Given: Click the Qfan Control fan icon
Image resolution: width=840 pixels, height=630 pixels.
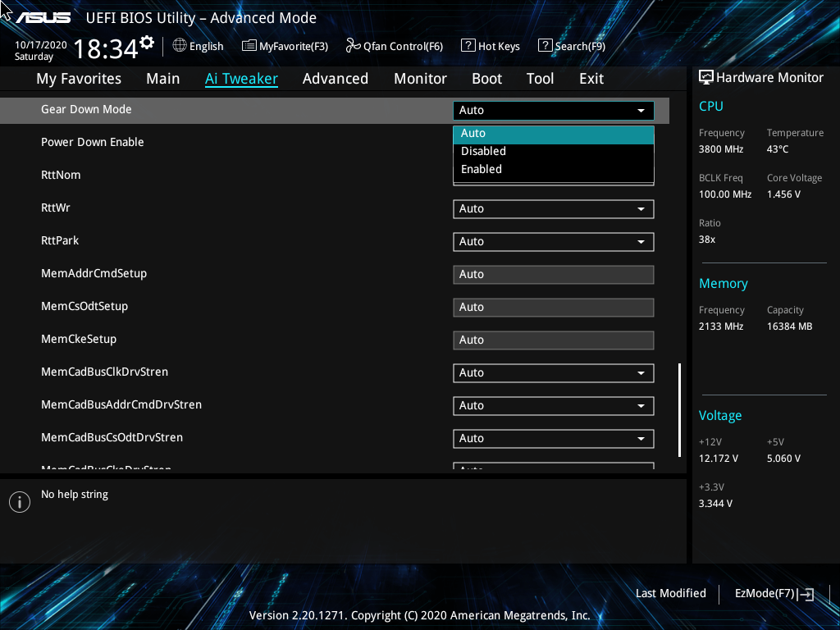Looking at the screenshot, I should click(x=353, y=46).
